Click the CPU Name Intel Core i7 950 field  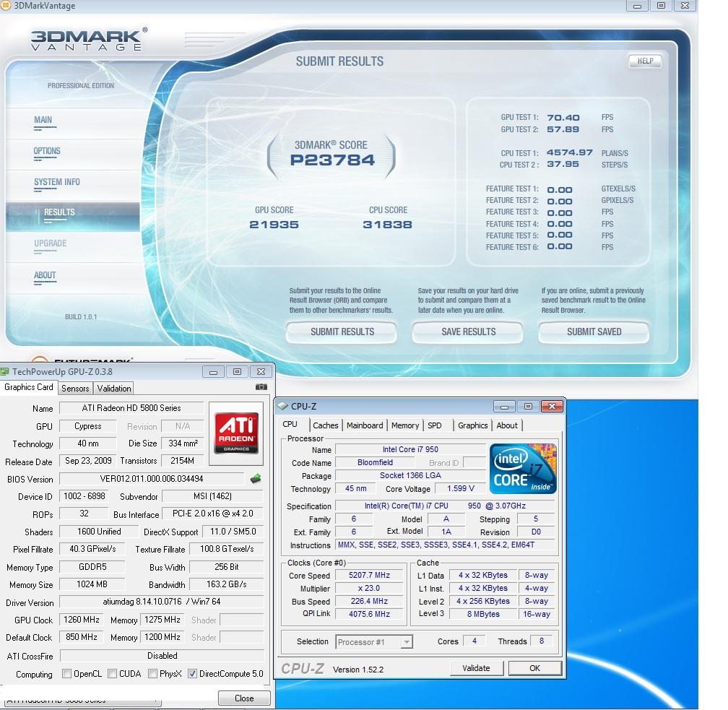(410, 449)
